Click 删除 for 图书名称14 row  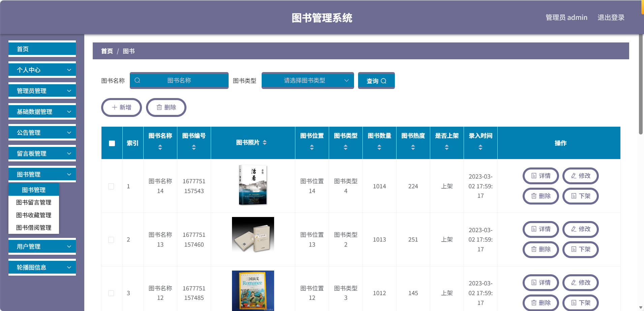(x=541, y=196)
